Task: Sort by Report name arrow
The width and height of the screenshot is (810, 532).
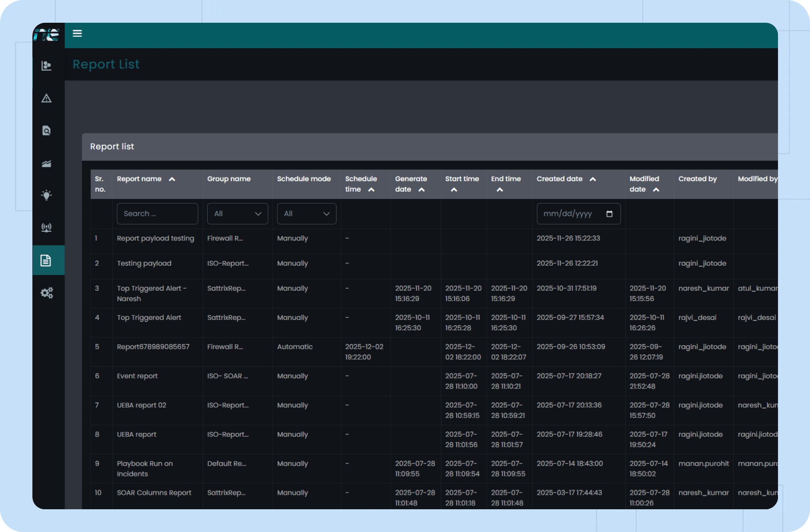Action: point(172,179)
